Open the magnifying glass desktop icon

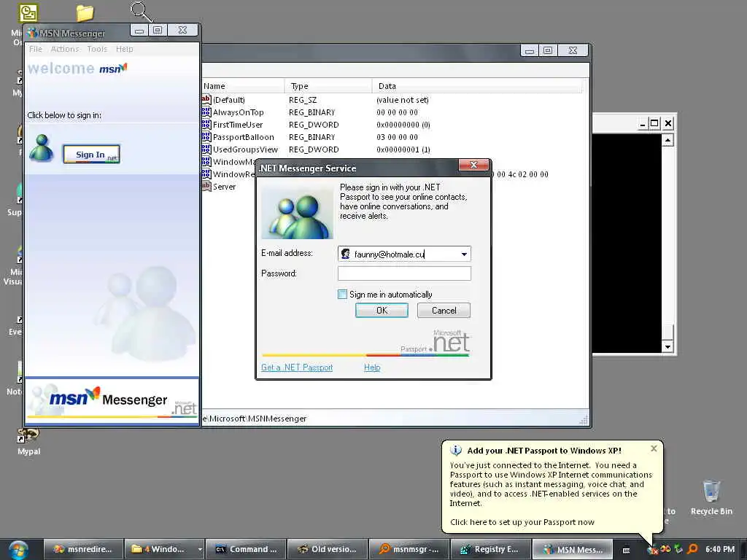coord(141,12)
